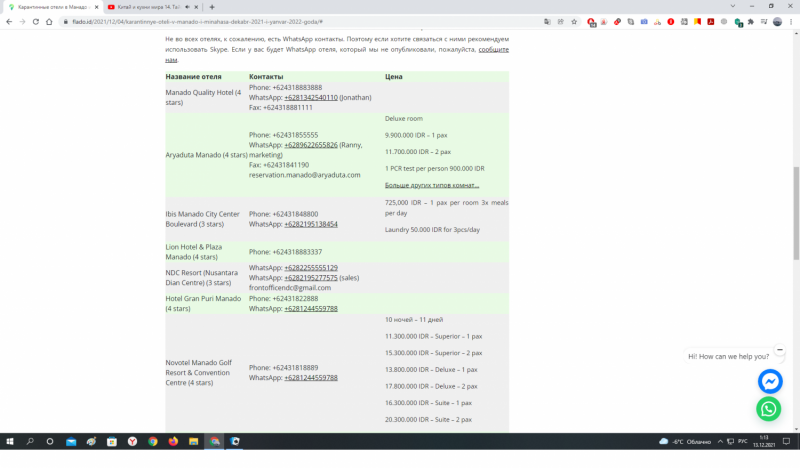The height and width of the screenshot is (468, 800).
Task: Reload the current page
Action: click(x=36, y=22)
